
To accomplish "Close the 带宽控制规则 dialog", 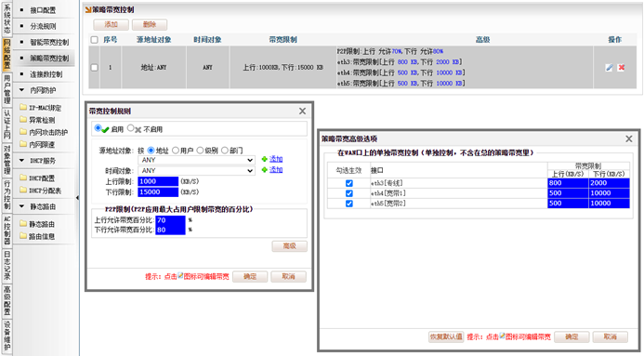I will tap(302, 112).
